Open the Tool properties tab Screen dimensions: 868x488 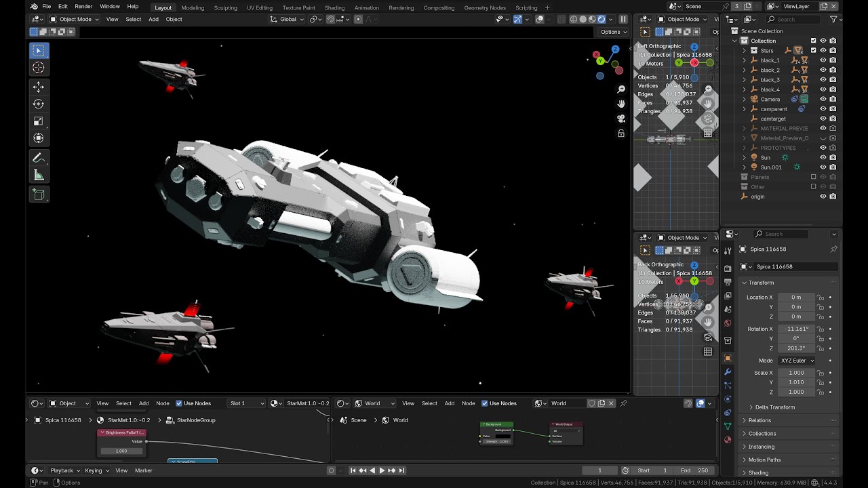728,250
